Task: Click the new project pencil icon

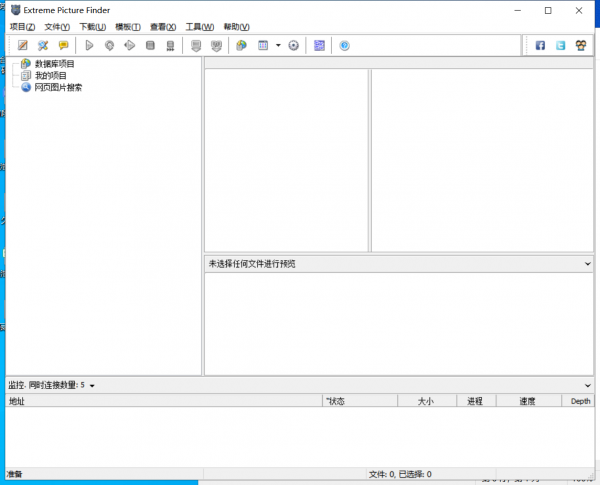Action: (x=23, y=46)
